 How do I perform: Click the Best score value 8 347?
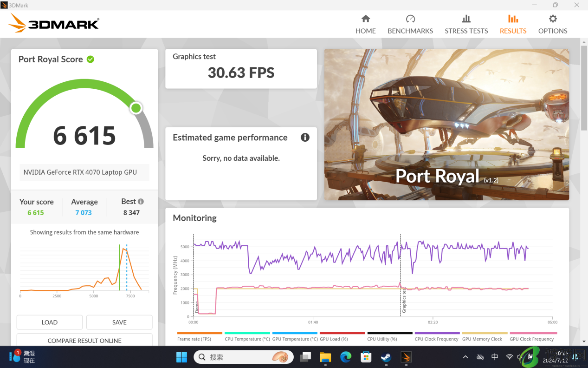pos(131,213)
